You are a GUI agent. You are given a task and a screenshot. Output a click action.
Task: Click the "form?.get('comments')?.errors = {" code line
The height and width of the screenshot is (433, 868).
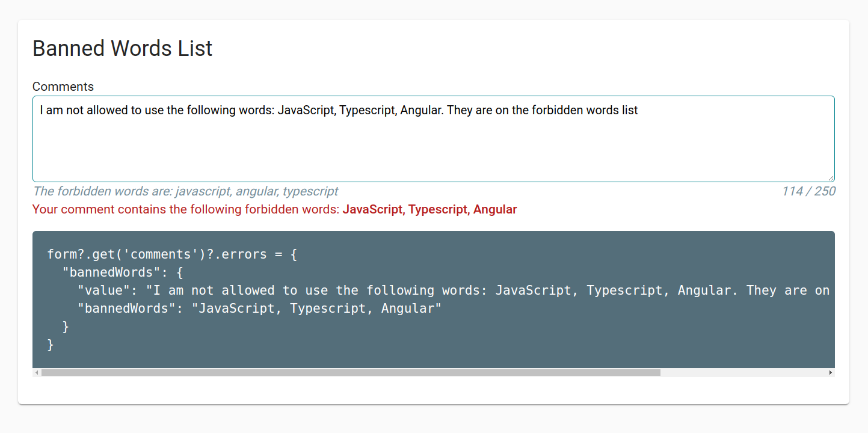click(x=172, y=254)
